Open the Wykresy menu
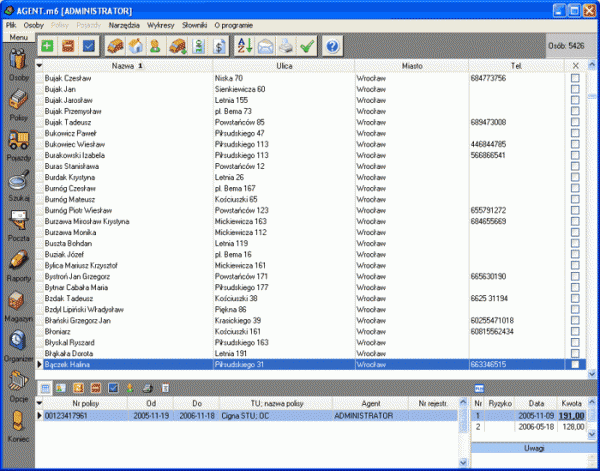 (x=161, y=25)
